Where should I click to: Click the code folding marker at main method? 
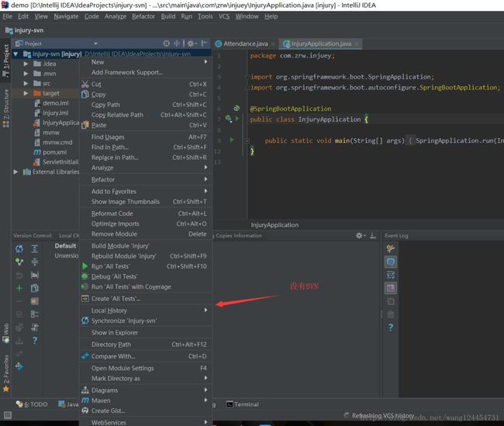247,140
